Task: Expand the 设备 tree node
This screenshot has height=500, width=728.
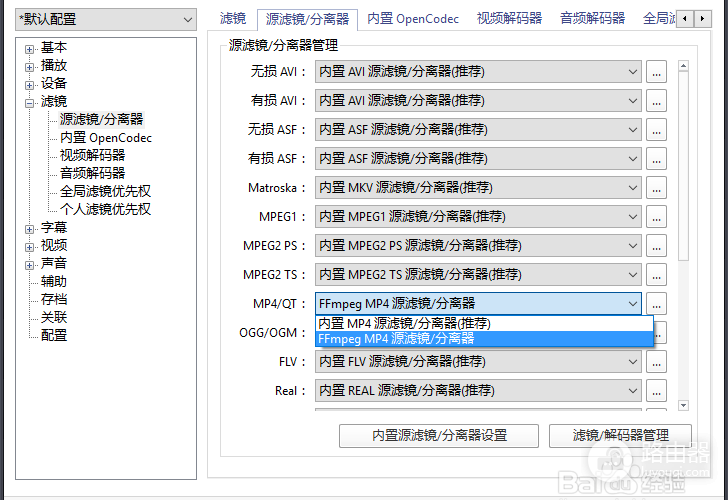Action: click(29, 85)
